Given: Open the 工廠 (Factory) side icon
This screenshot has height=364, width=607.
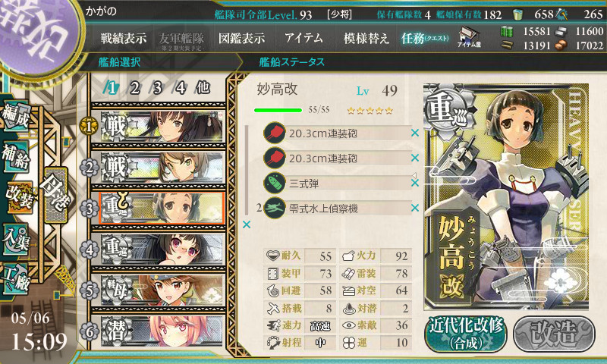Looking at the screenshot, I should pyautogui.click(x=16, y=279).
